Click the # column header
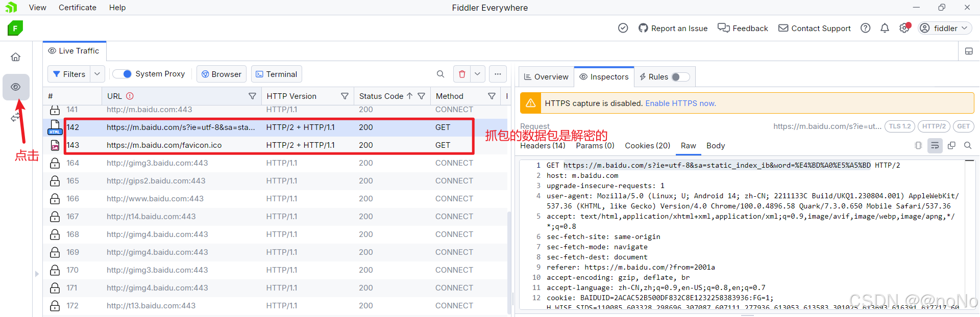Viewport: 980px width, 317px height. [72, 96]
